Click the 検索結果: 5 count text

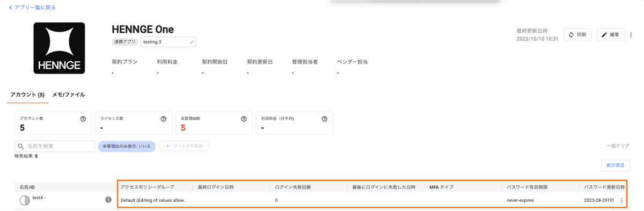[26, 156]
